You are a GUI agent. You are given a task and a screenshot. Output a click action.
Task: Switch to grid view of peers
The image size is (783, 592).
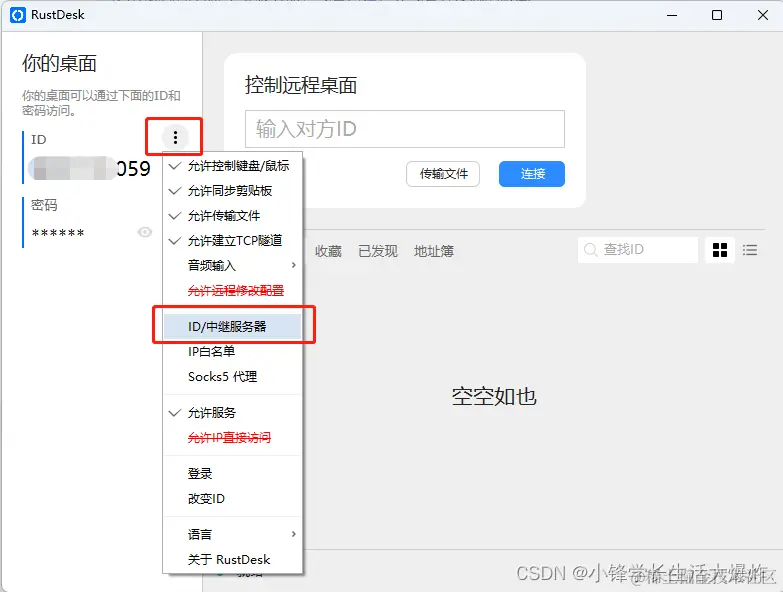click(720, 250)
